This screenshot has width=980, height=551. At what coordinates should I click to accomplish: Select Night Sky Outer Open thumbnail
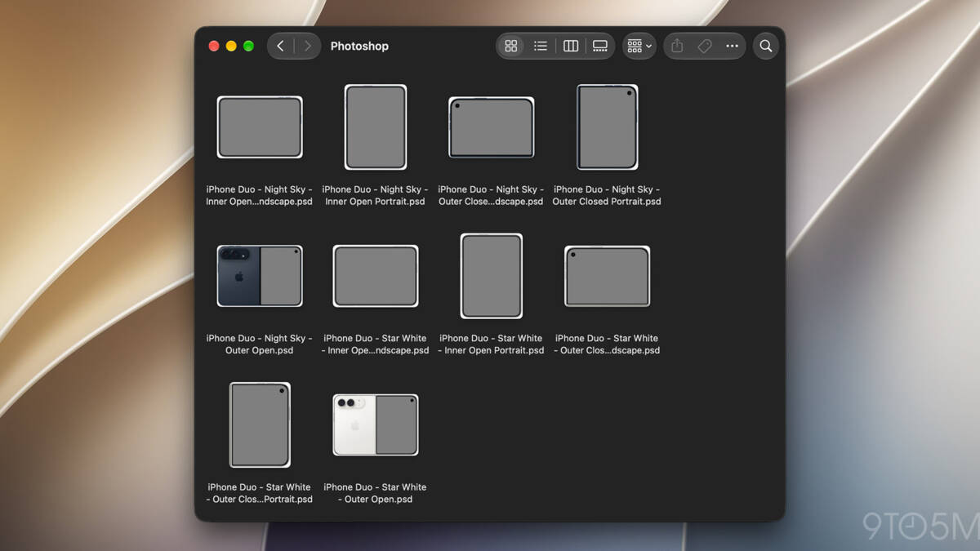[x=260, y=276]
